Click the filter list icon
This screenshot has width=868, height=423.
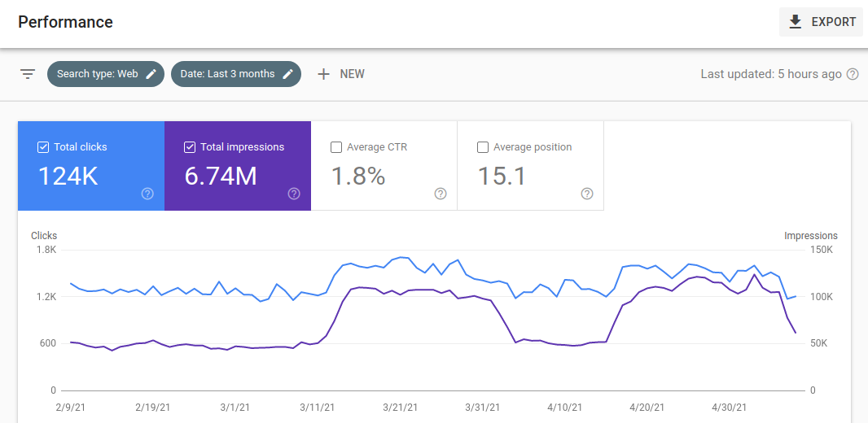[28, 74]
